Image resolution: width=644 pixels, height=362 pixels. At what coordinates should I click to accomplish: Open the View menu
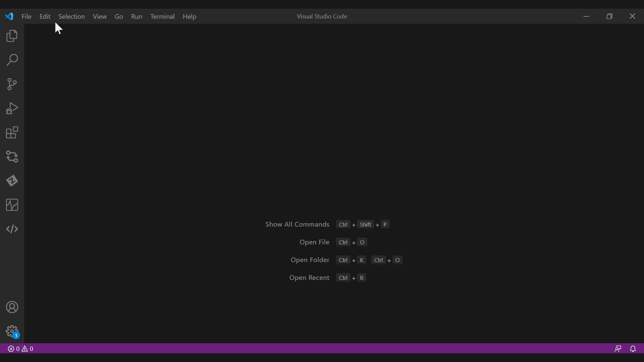[100, 16]
